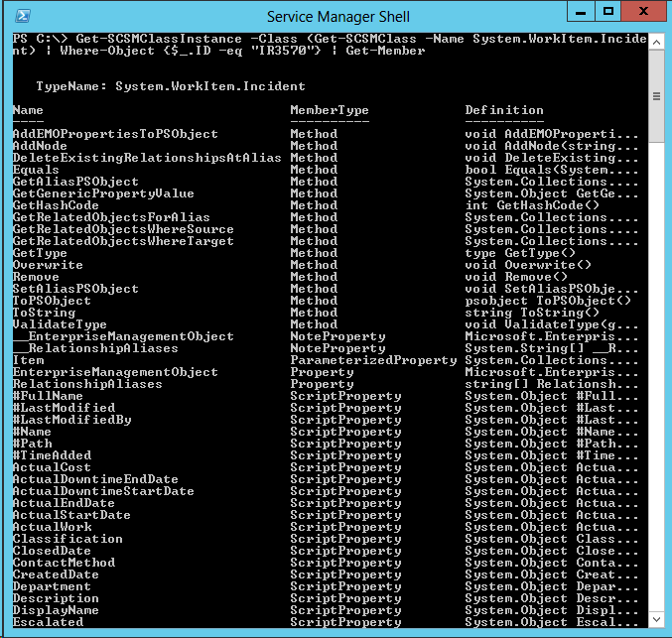Click 'void Overwrite()' definition

point(528,265)
